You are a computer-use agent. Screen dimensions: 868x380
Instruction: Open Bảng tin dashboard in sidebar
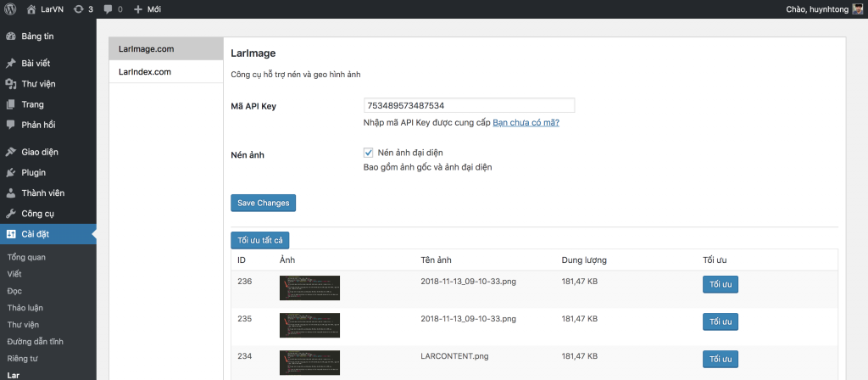click(37, 36)
